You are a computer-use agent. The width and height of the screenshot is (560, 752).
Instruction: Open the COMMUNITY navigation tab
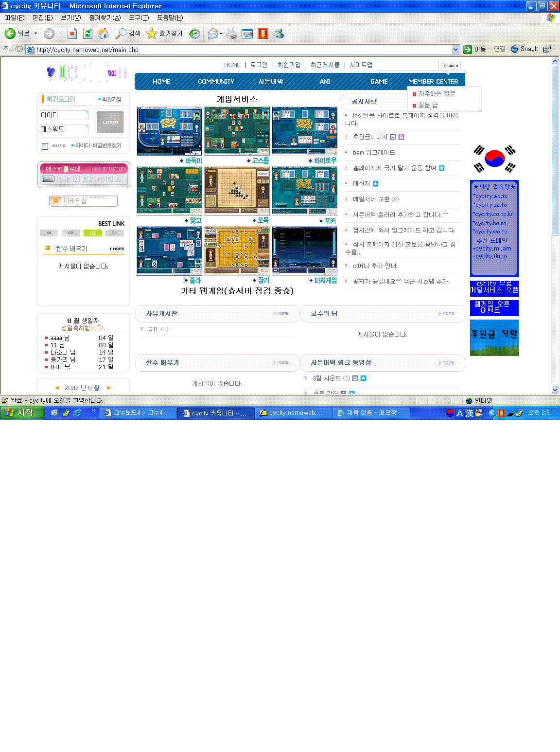(x=216, y=82)
